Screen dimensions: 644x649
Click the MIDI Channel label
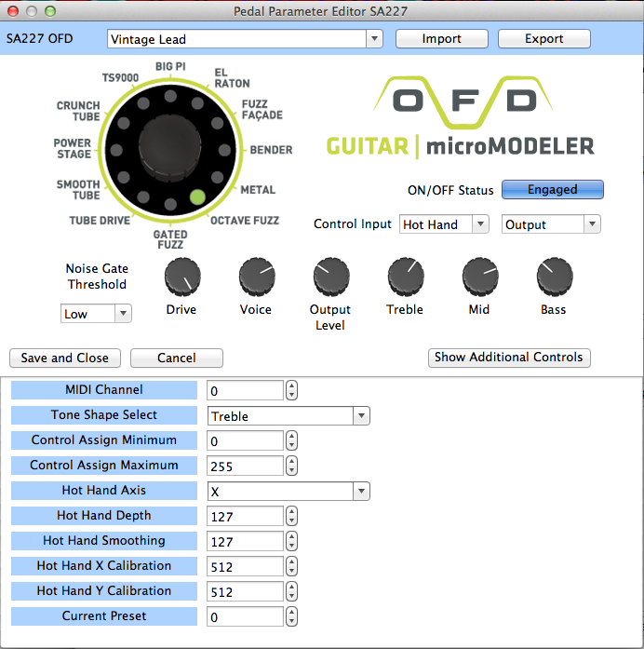click(x=104, y=390)
